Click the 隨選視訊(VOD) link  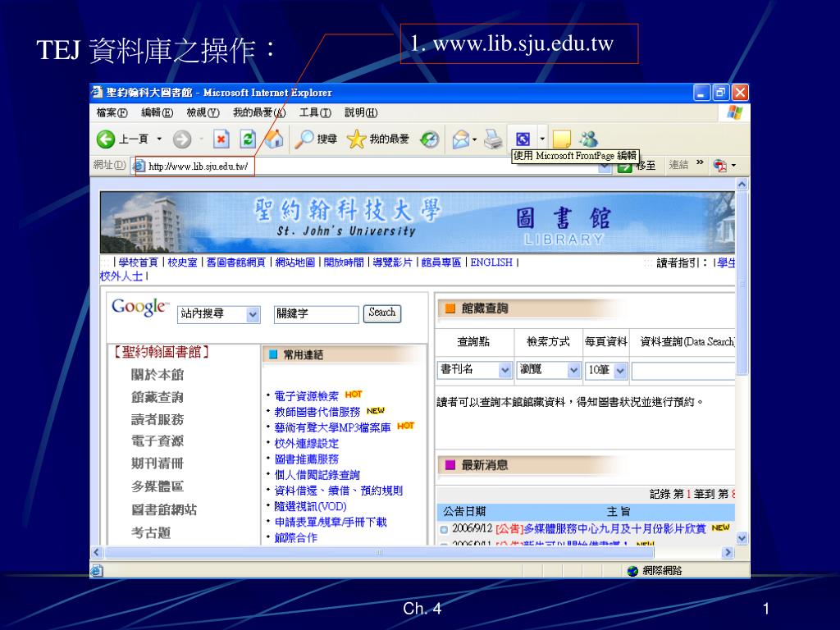pyautogui.click(x=310, y=506)
